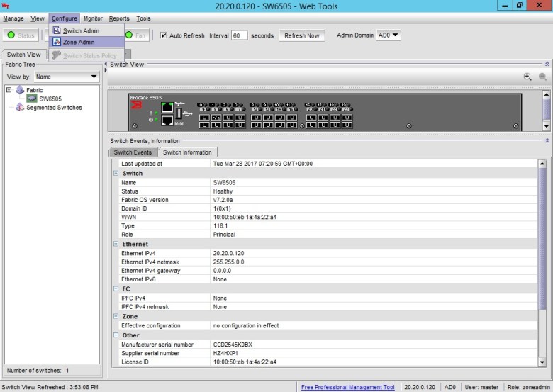Image resolution: width=553 pixels, height=392 pixels.
Task: Open Free Professional Management Tool link
Action: point(347,387)
